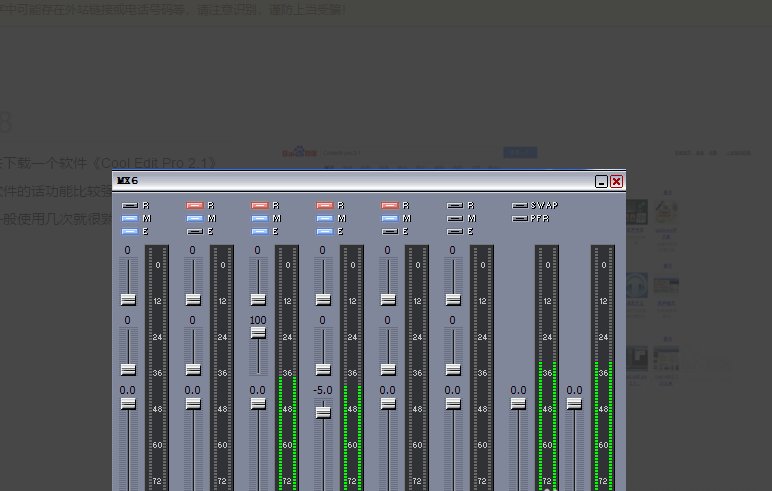The image size is (772, 491).
Task: Toggle the E button on second channel
Action: pyautogui.click(x=194, y=231)
